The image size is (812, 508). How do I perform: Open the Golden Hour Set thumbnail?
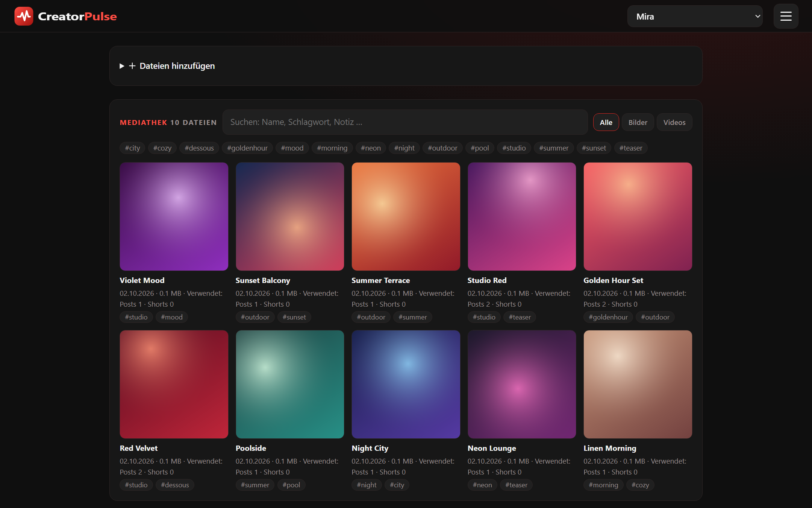tap(638, 216)
